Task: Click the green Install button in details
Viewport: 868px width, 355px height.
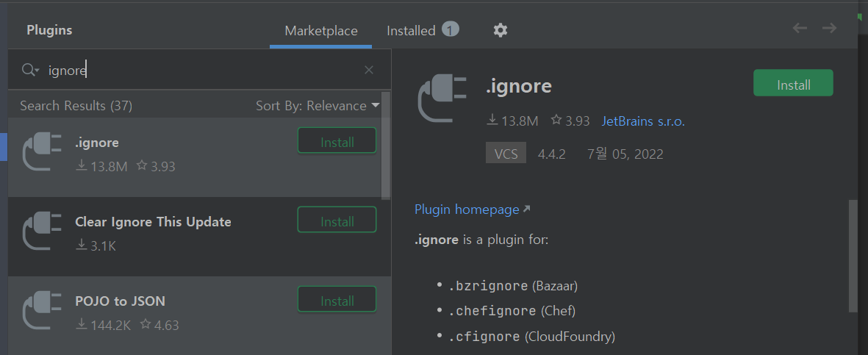Action: point(793,83)
